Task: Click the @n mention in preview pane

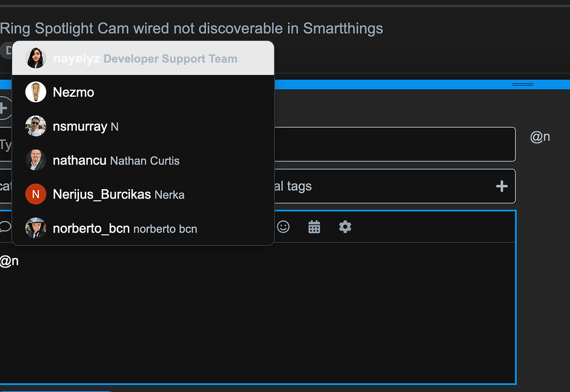Action: click(540, 137)
